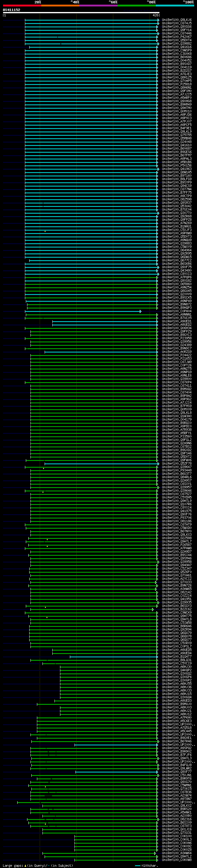This screenshot has width=197, height=868.
Task: Click label UniRef100_B9SYP9
Action: point(177,182)
